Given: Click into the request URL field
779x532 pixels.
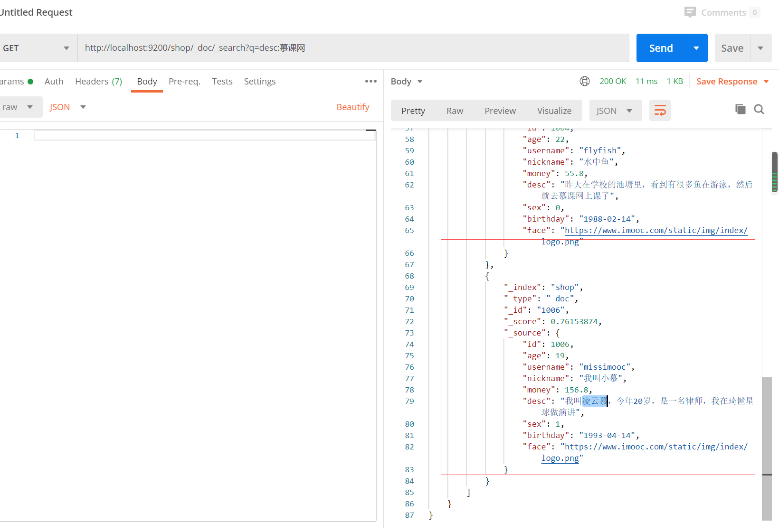Looking at the screenshot, I should (353, 48).
